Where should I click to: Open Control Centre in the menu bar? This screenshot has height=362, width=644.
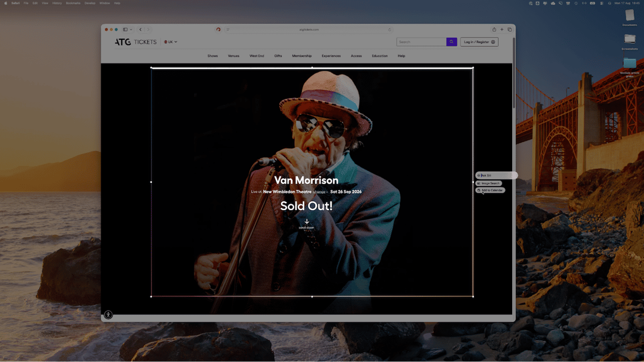click(x=602, y=3)
